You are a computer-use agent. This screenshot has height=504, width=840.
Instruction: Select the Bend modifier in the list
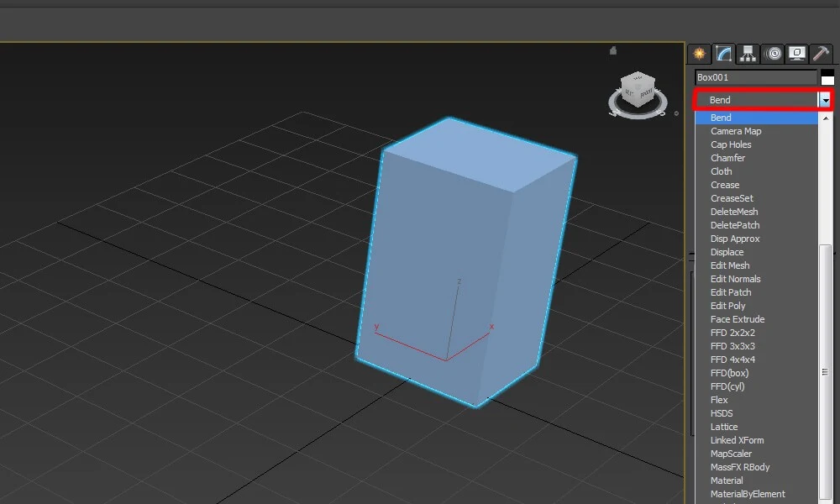[x=757, y=118]
